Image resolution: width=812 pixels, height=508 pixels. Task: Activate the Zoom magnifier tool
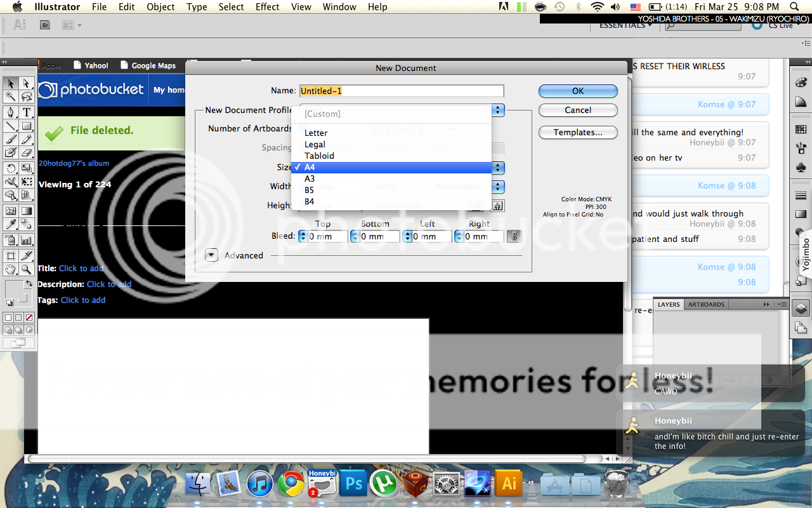pyautogui.click(x=27, y=270)
